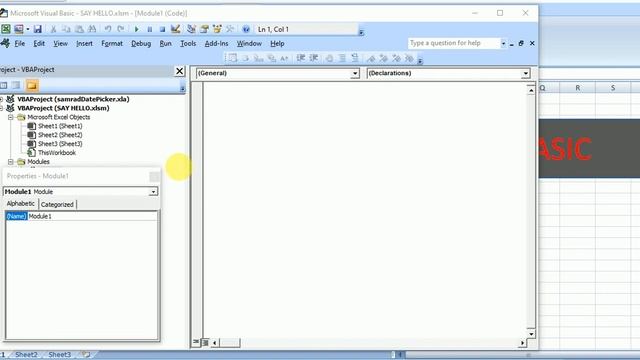The height and width of the screenshot is (360, 640).
Task: Click the Toolbox icon in the toolbar
Action: tap(230, 29)
